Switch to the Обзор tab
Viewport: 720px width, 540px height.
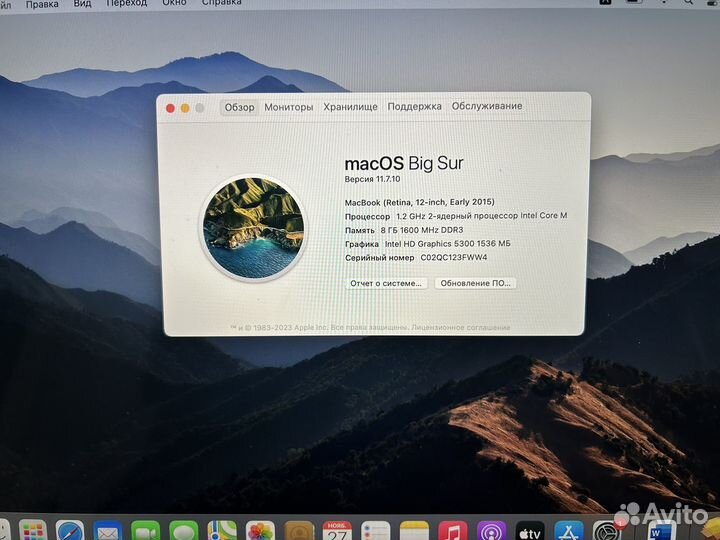click(x=239, y=107)
